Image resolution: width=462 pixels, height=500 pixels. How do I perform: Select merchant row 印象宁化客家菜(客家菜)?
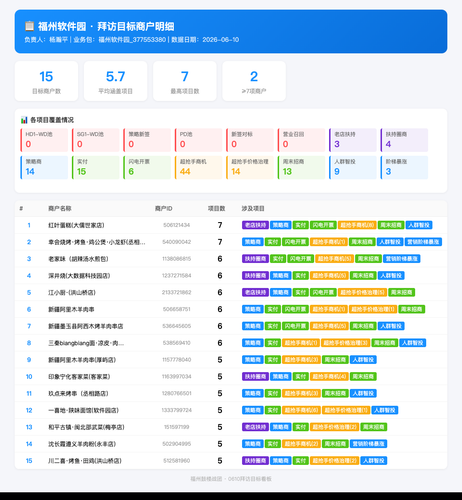(231, 377)
